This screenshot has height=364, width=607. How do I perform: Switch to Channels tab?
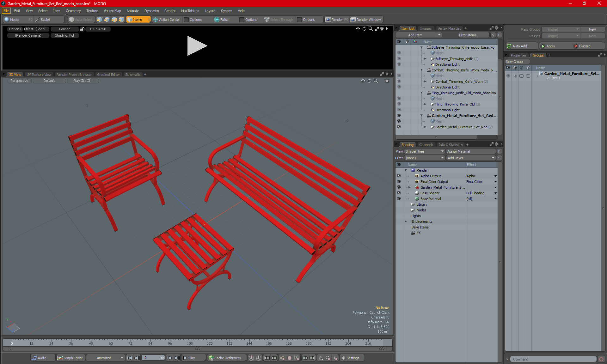pos(426,145)
